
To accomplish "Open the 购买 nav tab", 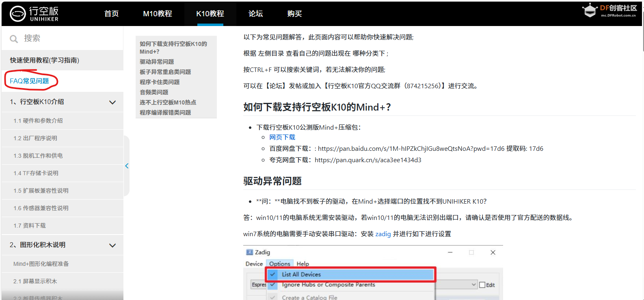I will click(294, 14).
